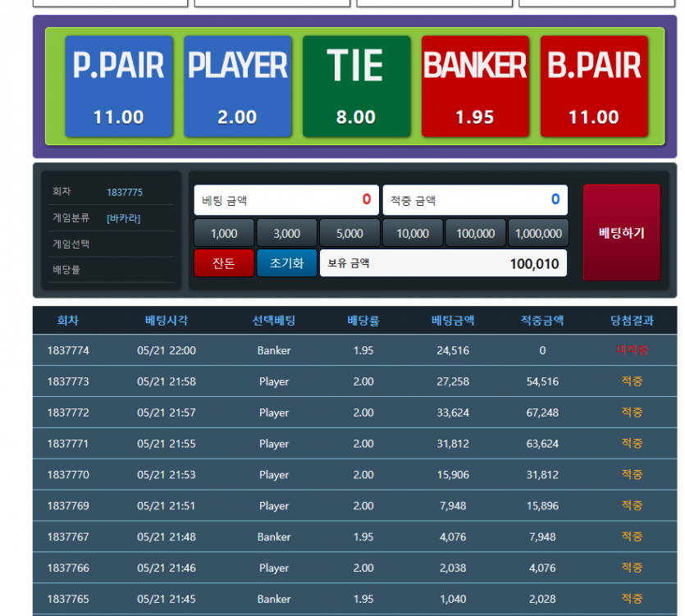The height and width of the screenshot is (616, 685).
Task: Click the 당첨결과 column header
Action: [632, 320]
